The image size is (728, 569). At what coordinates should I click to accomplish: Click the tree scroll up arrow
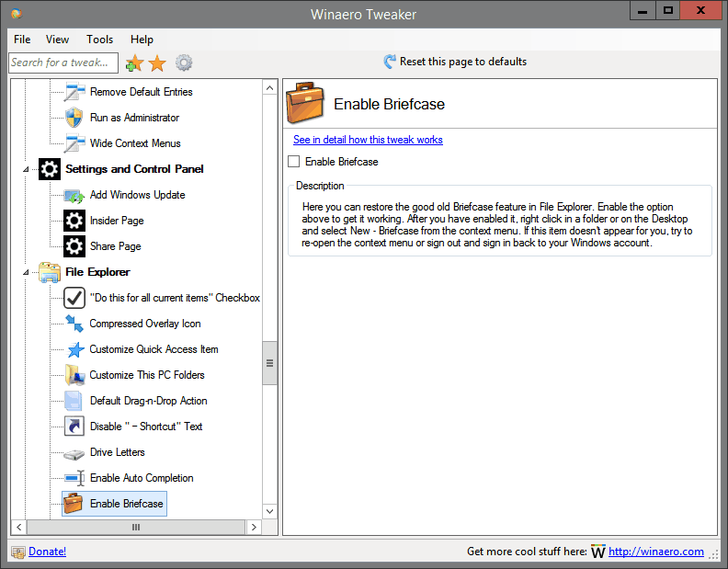[269, 88]
